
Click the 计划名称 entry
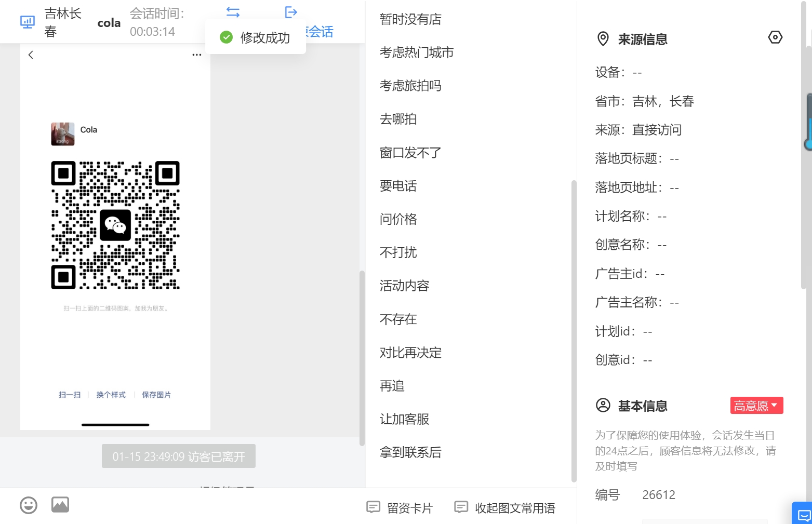631,216
